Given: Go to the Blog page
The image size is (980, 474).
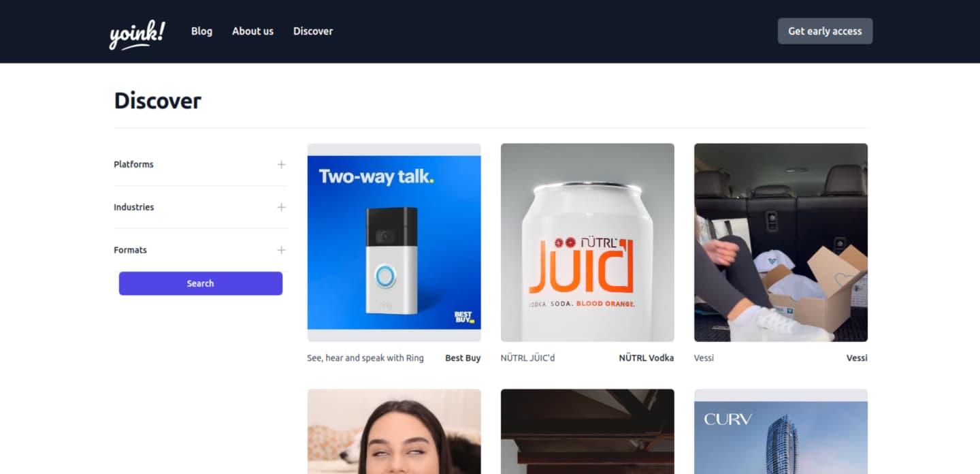Looking at the screenshot, I should [x=201, y=31].
